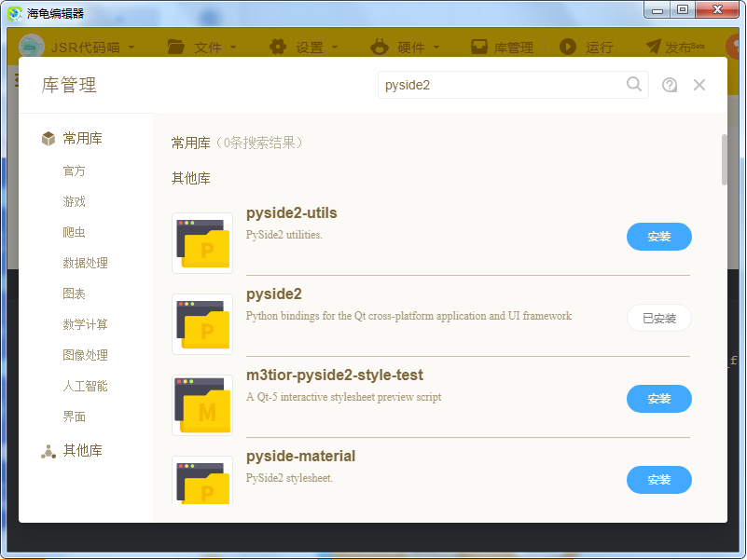Click the pyside2-utils title text
The width and height of the screenshot is (747, 560).
[x=292, y=212]
